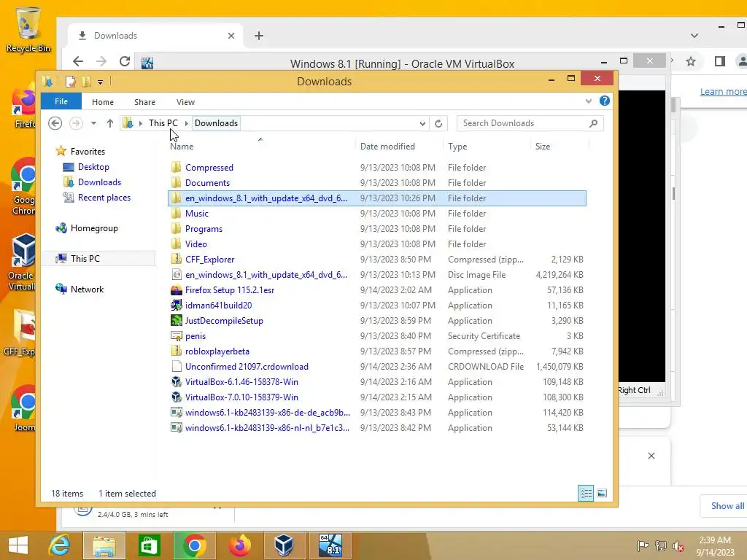Select windows6.1-kb2483139-x86-nl-nl file
Viewport: 747px width, 560px height.
pyautogui.click(x=377, y=427)
